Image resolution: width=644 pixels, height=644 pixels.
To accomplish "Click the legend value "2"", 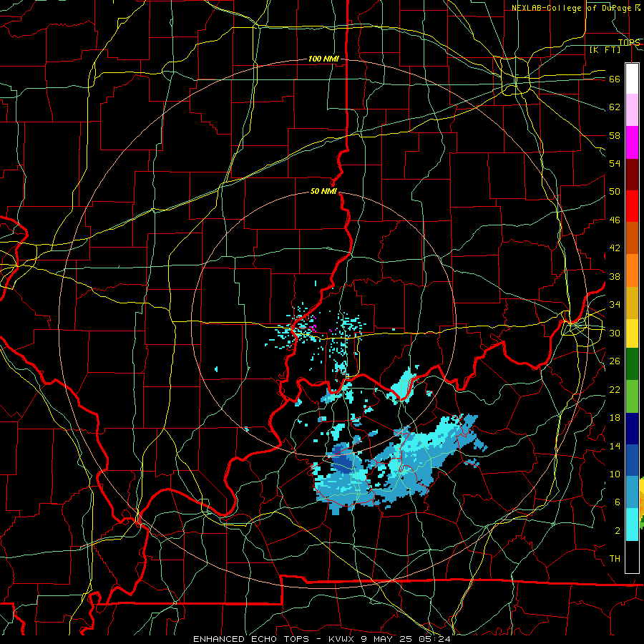I will coord(617,531).
